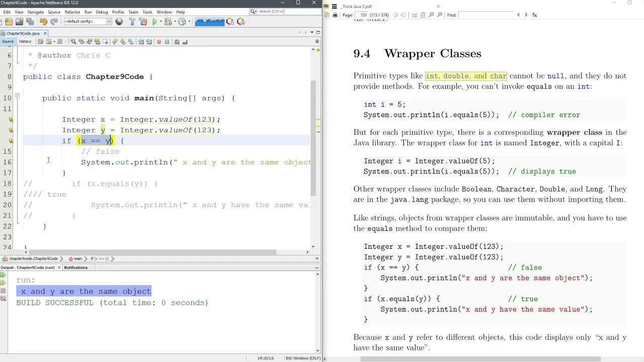Image resolution: width=644 pixels, height=362 pixels.
Task: Click the PDF Find text field
Action: [x=485, y=15]
